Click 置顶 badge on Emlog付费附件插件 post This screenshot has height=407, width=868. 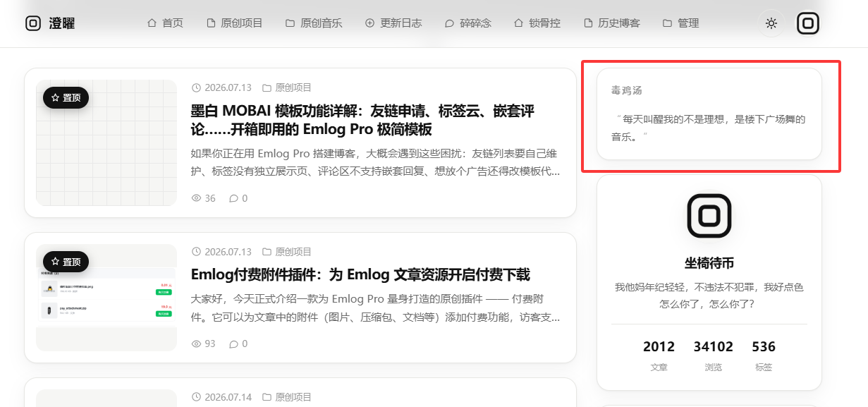(66, 262)
